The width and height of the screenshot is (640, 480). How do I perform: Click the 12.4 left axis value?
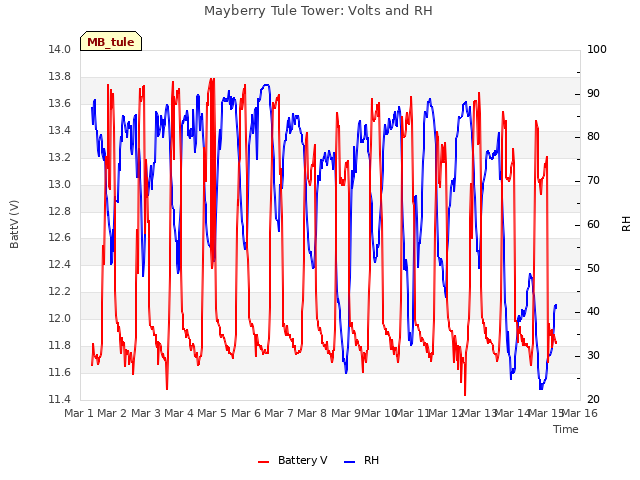[59, 264]
